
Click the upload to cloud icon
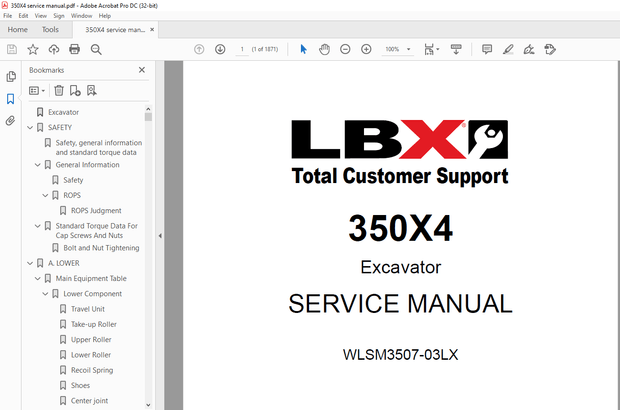54,49
